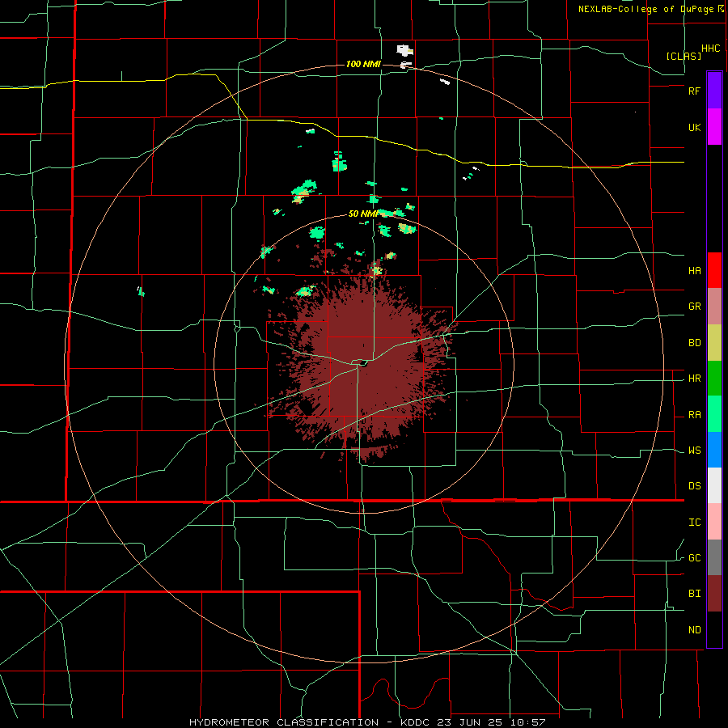Click the [CLAS] units label
Viewport: 728px width, 728px height.
(684, 56)
